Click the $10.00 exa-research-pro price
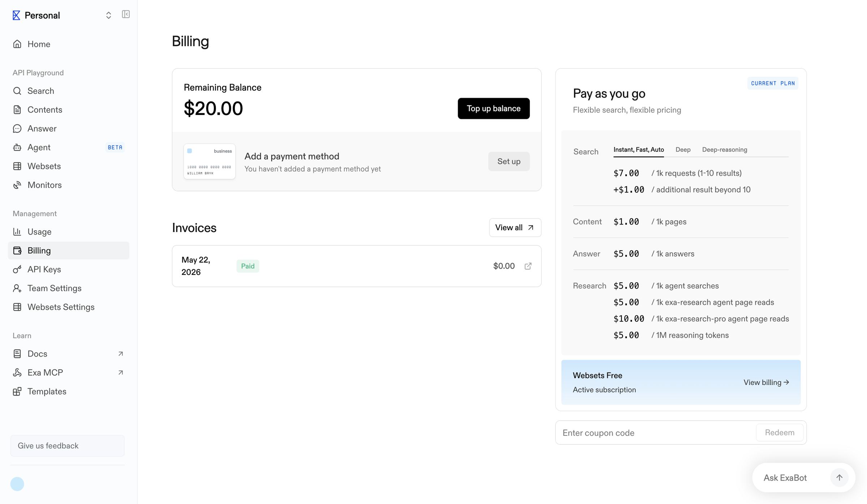The height and width of the screenshot is (504, 867). (629, 319)
